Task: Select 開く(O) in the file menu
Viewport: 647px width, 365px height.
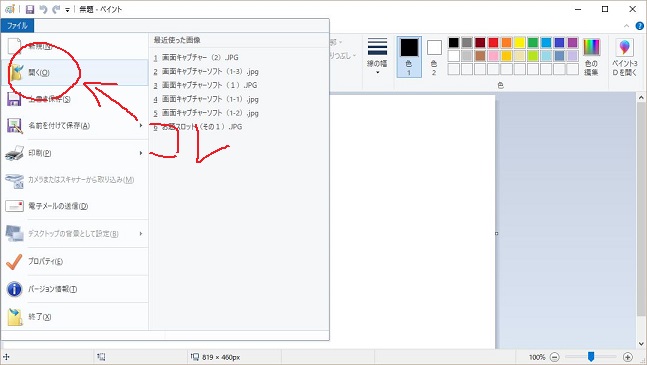Action: tap(75, 73)
